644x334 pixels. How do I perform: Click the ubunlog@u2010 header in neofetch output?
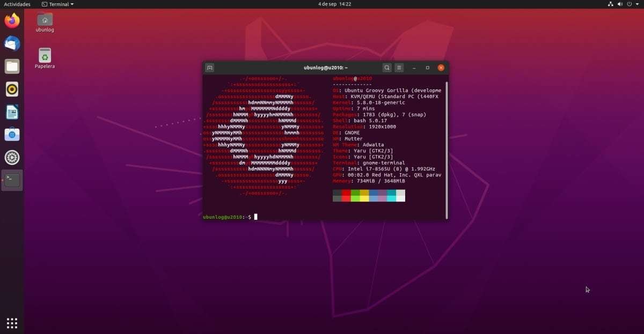pos(352,78)
